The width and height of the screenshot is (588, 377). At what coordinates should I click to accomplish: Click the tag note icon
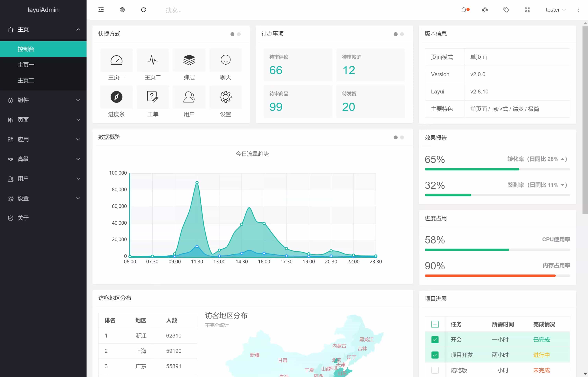(506, 10)
